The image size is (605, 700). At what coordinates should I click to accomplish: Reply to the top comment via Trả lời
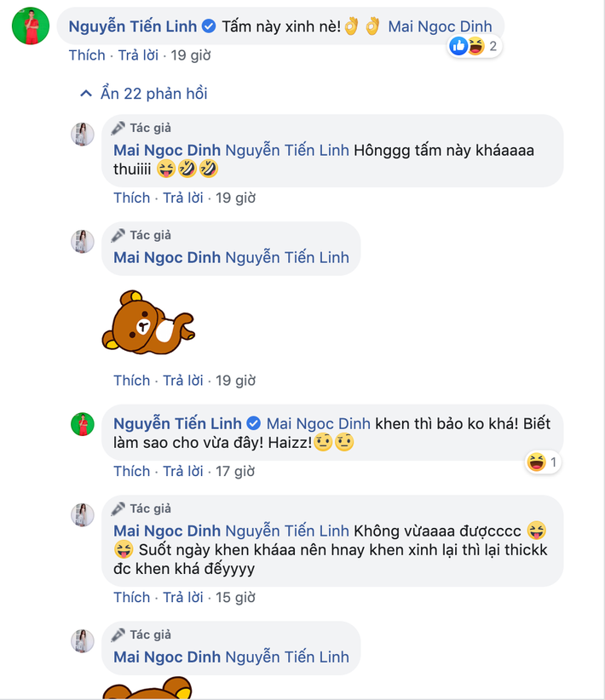pos(140,55)
